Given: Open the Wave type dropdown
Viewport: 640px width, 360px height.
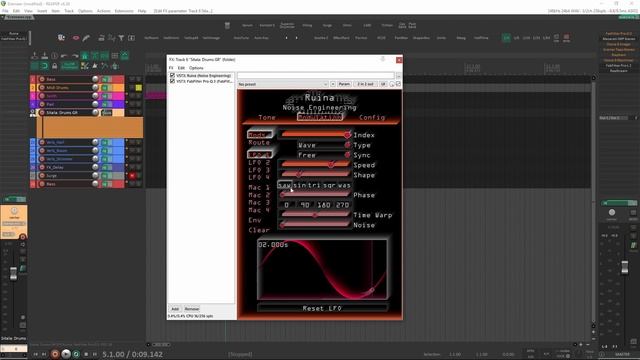Looking at the screenshot, I should click(x=323, y=145).
